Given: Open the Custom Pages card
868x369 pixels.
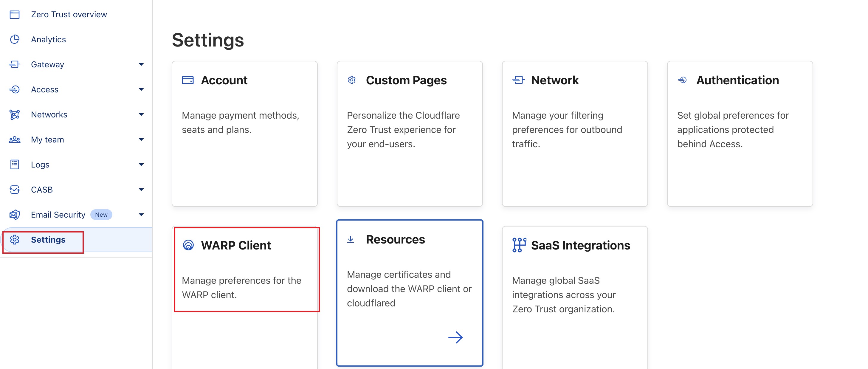Looking at the screenshot, I should (x=409, y=134).
